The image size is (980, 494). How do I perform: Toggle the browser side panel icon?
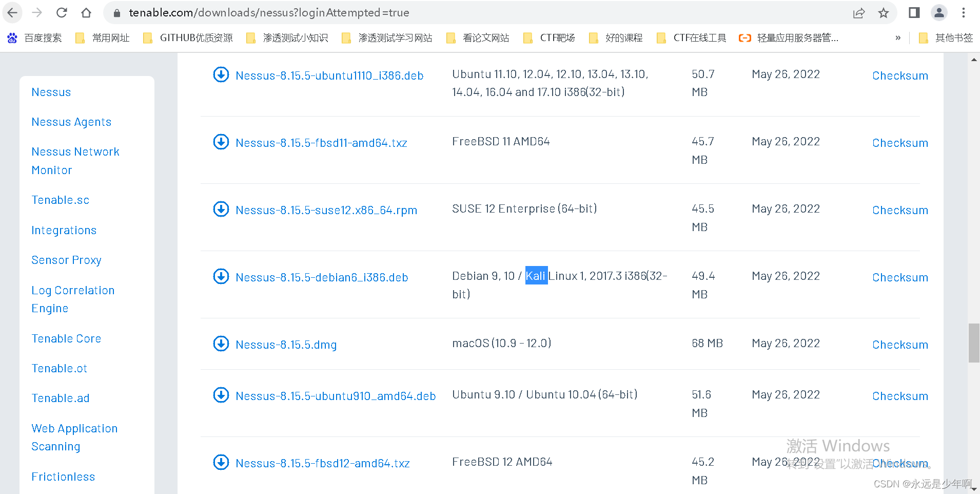pyautogui.click(x=914, y=13)
